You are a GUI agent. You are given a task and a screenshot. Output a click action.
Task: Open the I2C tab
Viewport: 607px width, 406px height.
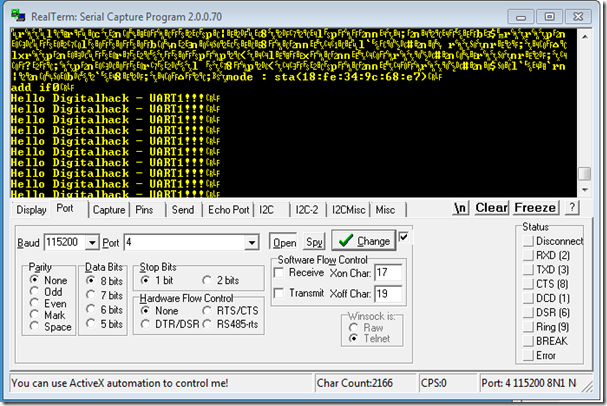[x=266, y=210]
